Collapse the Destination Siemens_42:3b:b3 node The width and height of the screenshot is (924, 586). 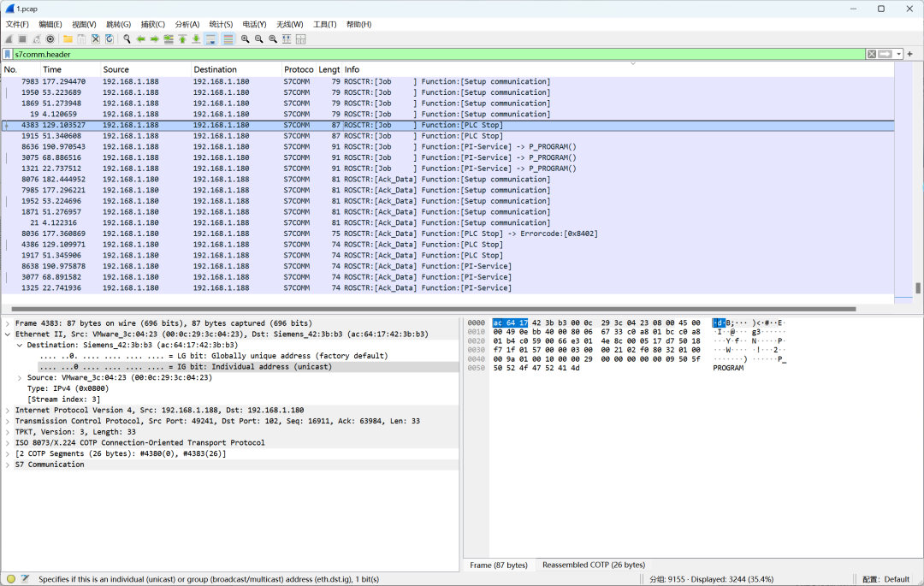(x=20, y=345)
